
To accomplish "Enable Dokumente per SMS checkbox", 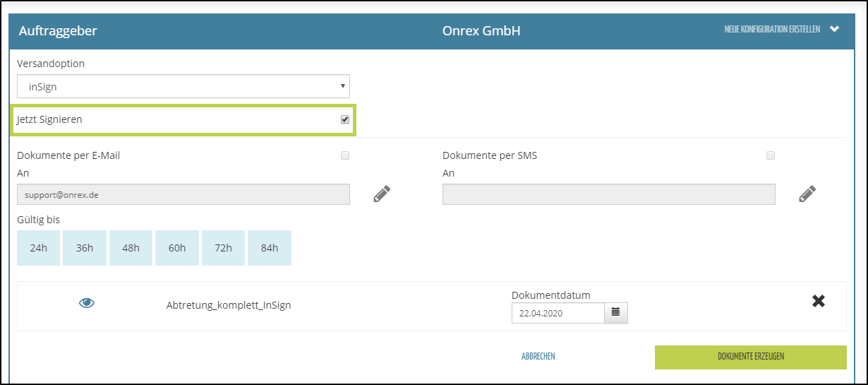I will [770, 155].
